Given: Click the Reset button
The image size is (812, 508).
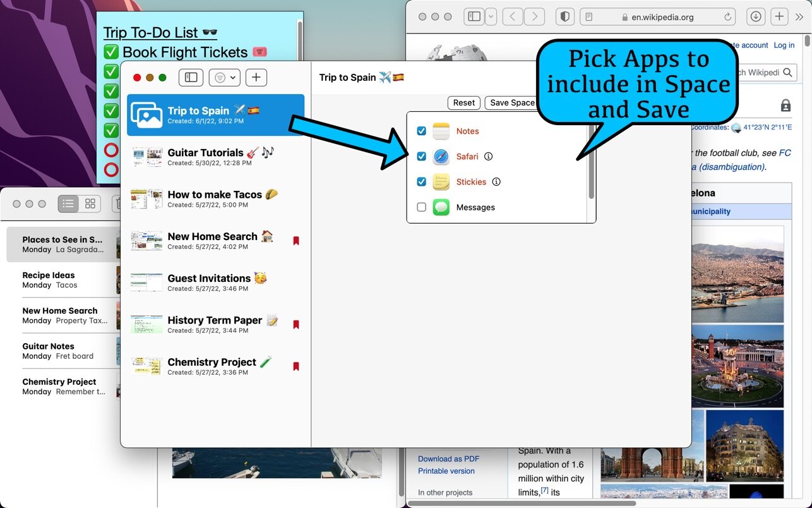Looking at the screenshot, I should (463, 103).
